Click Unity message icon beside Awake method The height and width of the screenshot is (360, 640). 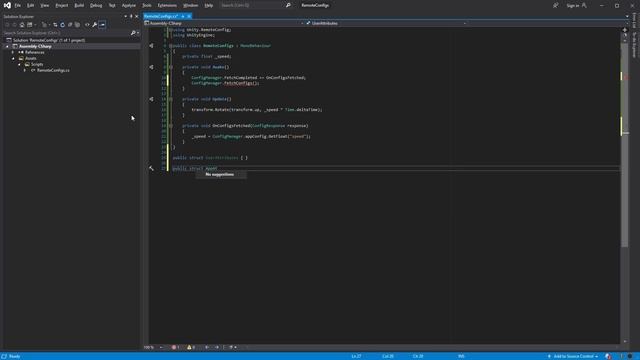point(151,67)
